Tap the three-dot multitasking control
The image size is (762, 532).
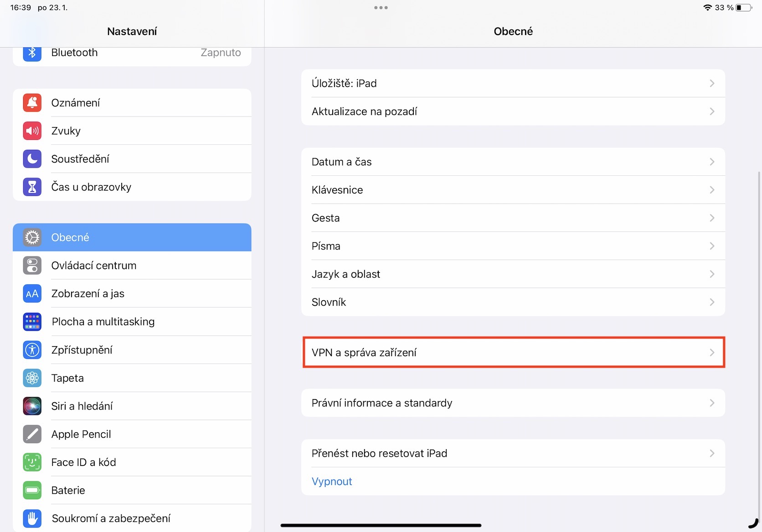381,8
